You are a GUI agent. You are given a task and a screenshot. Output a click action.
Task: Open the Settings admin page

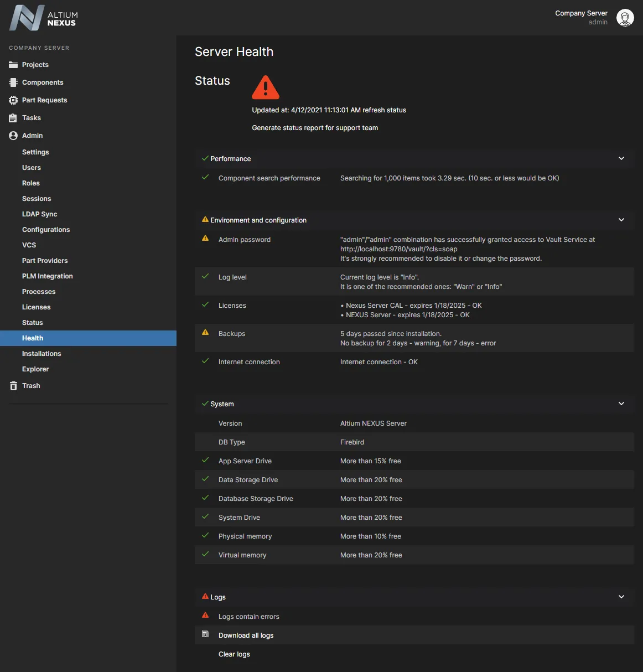coord(35,152)
